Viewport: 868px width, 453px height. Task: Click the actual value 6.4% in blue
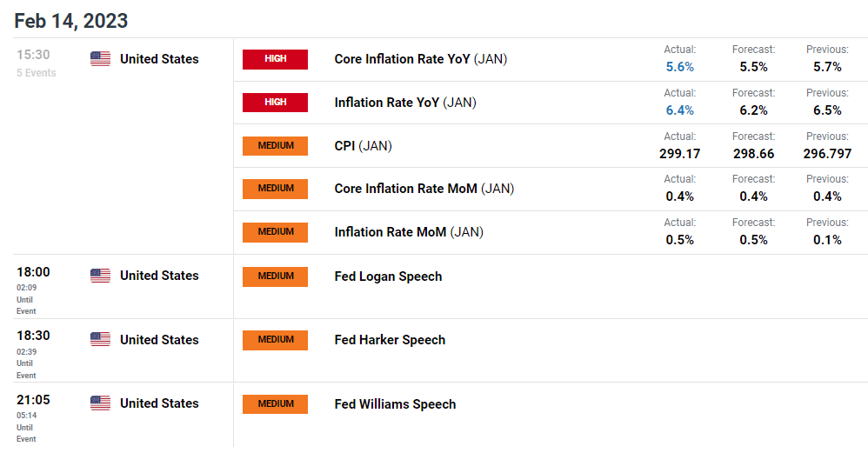point(680,110)
